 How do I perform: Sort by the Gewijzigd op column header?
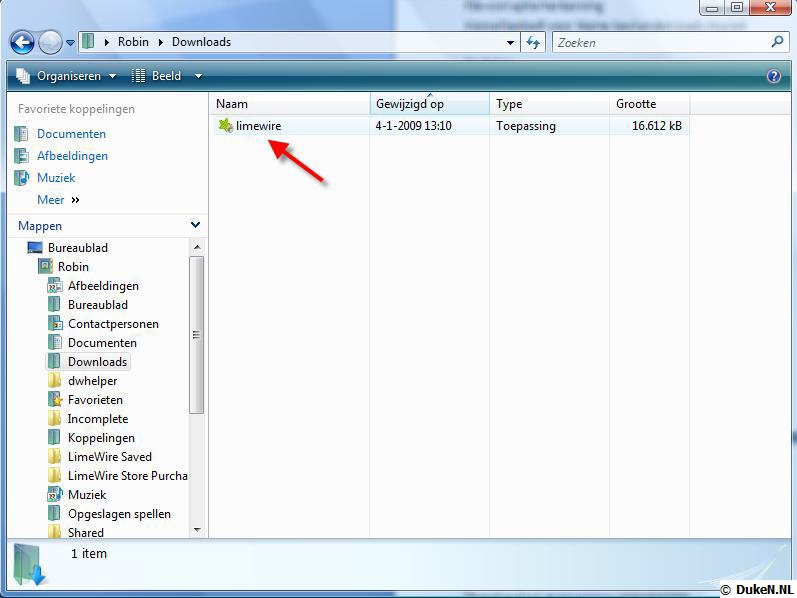point(430,104)
